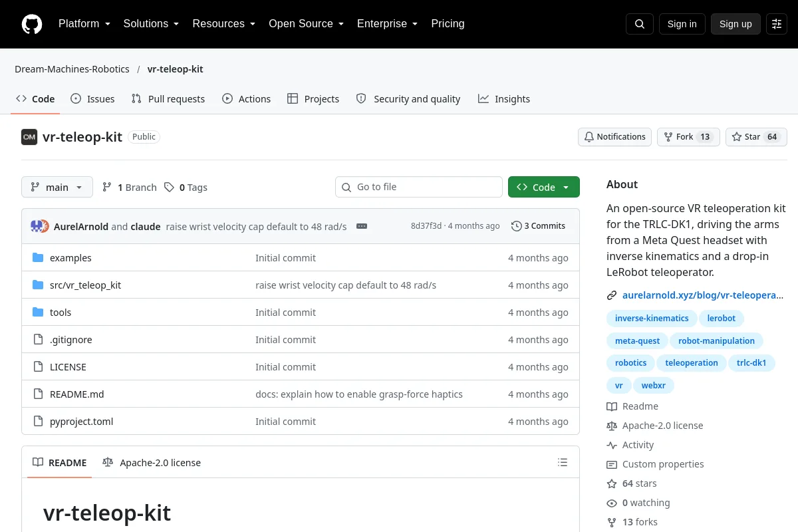Star the repository with Star button
The height and width of the screenshot is (532, 798).
click(x=756, y=137)
